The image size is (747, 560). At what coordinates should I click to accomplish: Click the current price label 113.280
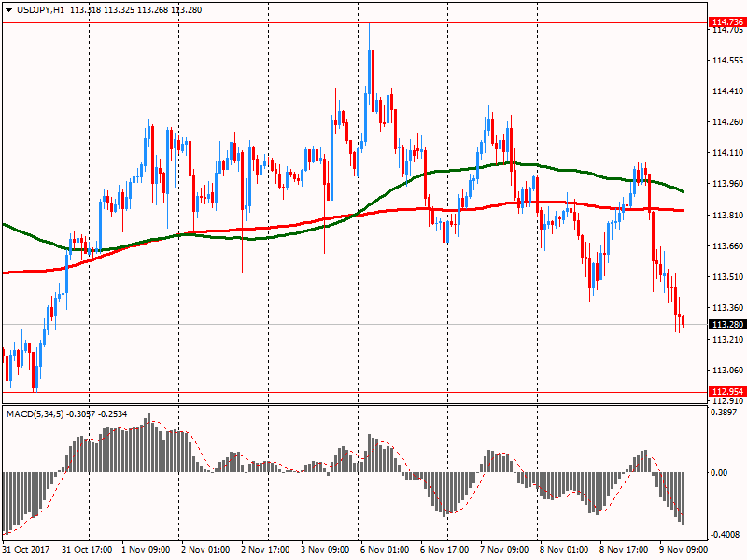(727, 324)
